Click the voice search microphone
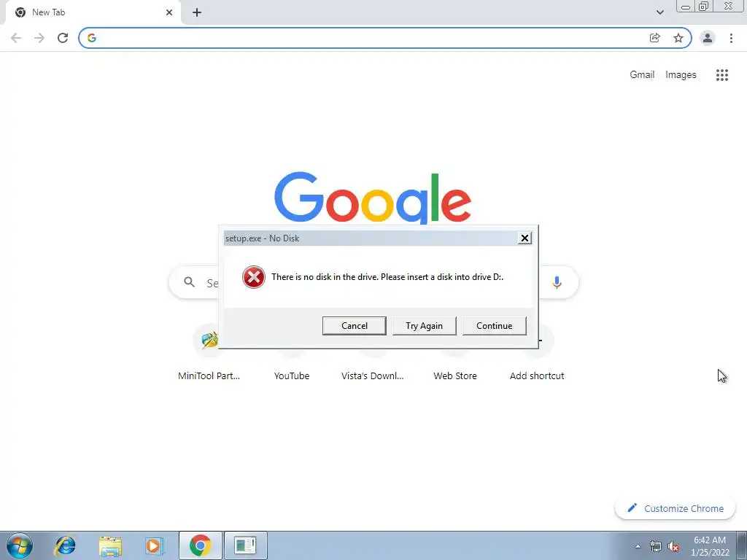Screen dimensions: 747x560 557,282
